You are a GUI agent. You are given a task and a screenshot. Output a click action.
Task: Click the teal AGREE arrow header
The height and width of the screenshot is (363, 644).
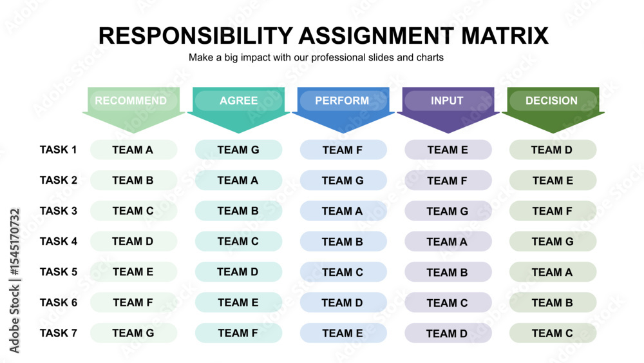coord(238,110)
